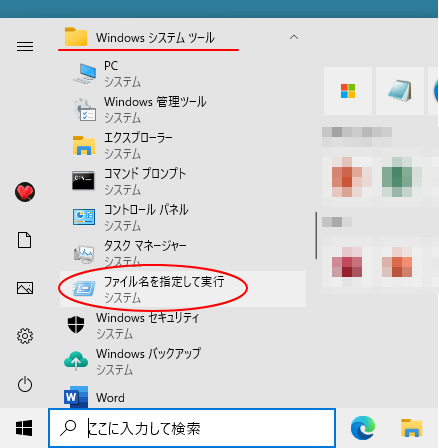This screenshot has height=448, width=439.
Task: Open ファイル名を指定して実行 entry
Action: [183, 289]
